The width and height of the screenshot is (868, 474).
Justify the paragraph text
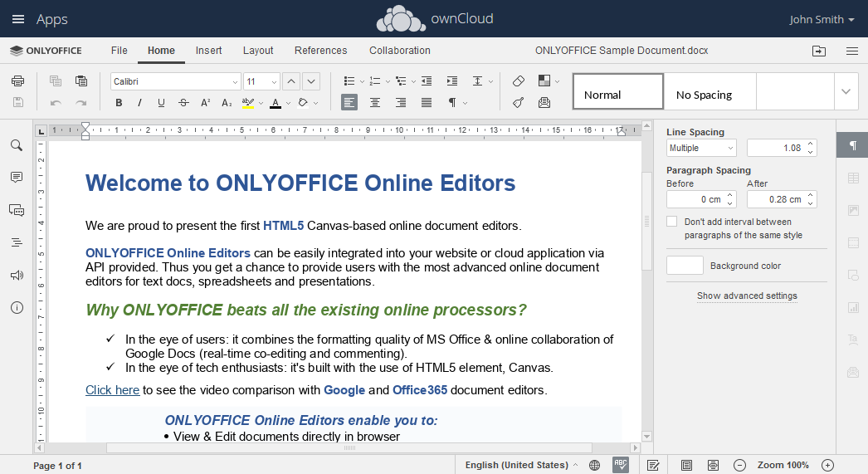point(427,103)
